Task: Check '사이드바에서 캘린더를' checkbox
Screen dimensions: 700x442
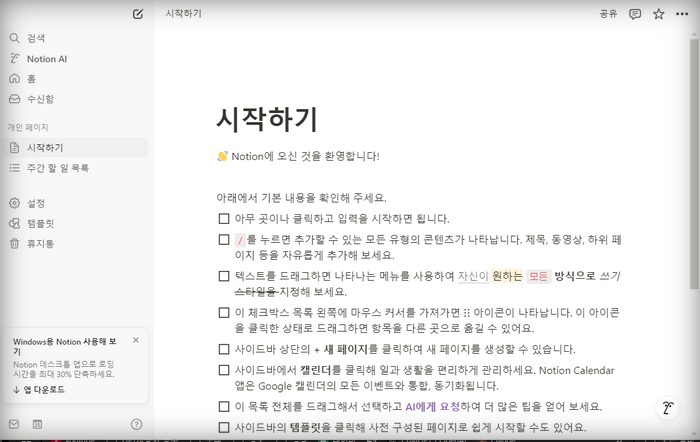Action: click(224, 370)
